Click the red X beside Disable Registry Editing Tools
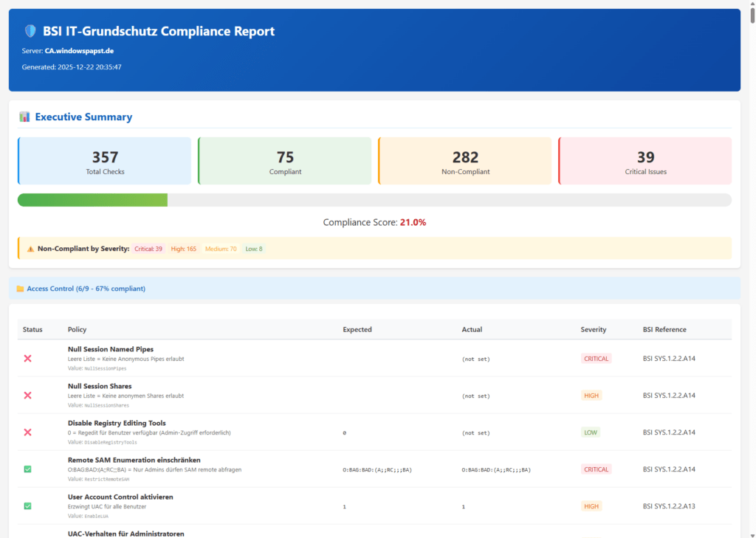756x538 pixels. point(27,432)
